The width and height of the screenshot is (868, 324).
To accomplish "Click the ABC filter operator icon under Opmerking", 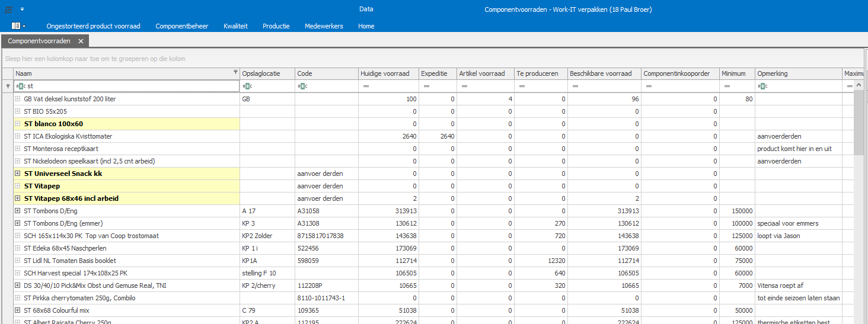I will point(762,86).
